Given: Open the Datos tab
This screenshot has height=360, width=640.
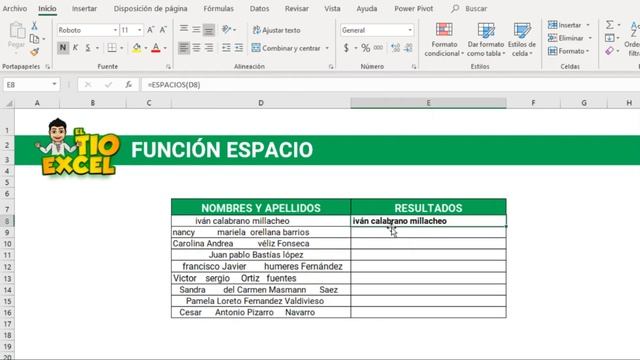Looking at the screenshot, I should coord(259,8).
